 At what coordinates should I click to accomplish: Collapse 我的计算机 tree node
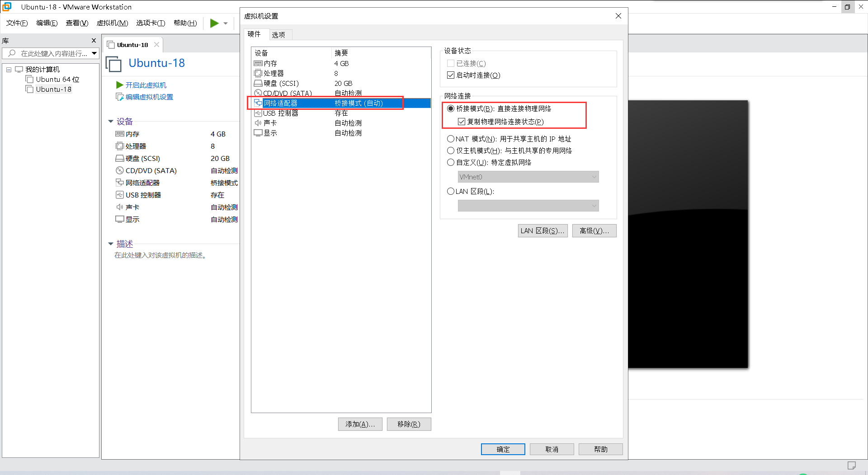[x=9, y=70]
